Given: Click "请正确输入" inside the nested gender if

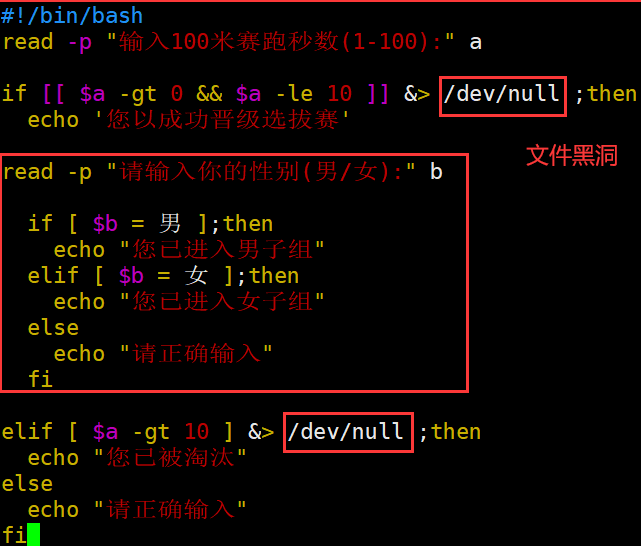Looking at the screenshot, I should coord(196,354).
